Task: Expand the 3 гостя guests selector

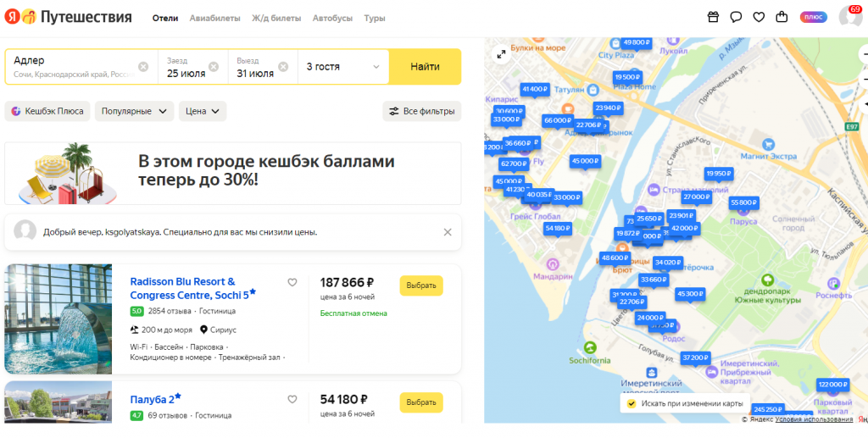Action: 343,67
